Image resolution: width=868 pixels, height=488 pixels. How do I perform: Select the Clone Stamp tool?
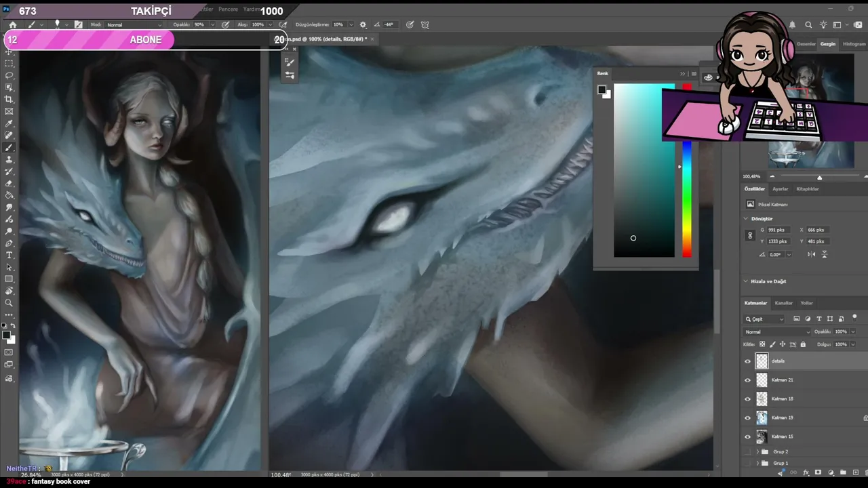click(9, 160)
